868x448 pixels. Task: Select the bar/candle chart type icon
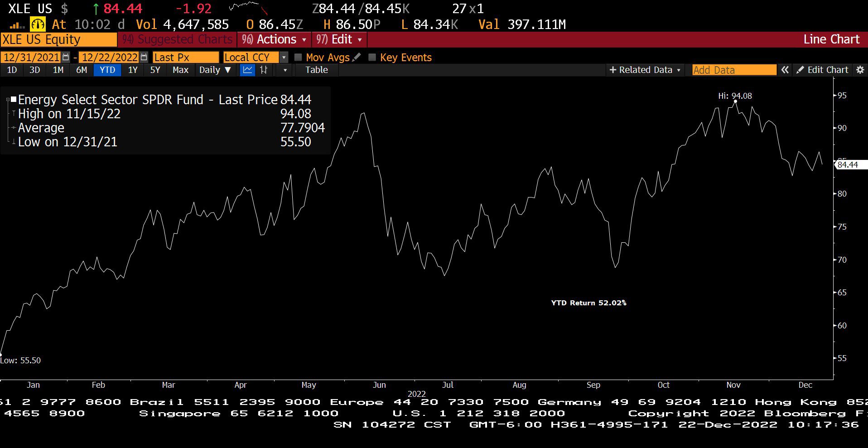click(x=264, y=70)
